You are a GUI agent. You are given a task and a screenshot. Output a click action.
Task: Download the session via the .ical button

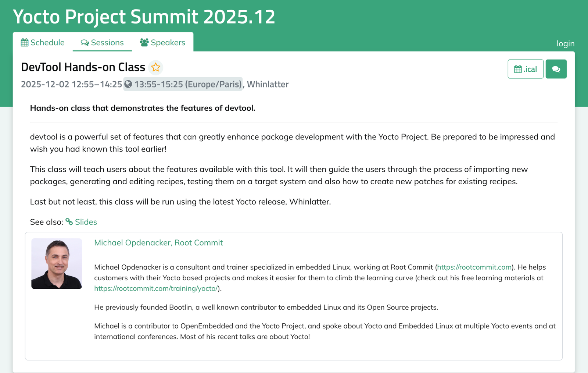point(526,69)
